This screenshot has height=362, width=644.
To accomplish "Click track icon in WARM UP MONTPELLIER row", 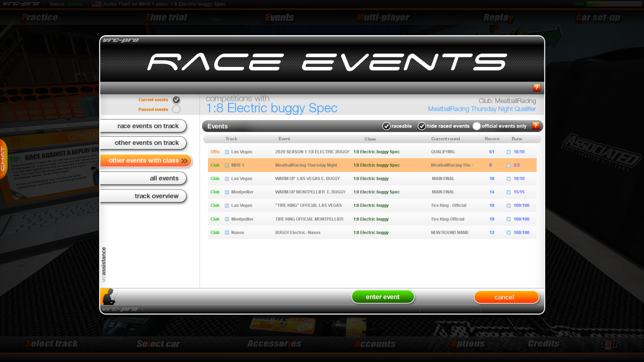I will point(227,192).
